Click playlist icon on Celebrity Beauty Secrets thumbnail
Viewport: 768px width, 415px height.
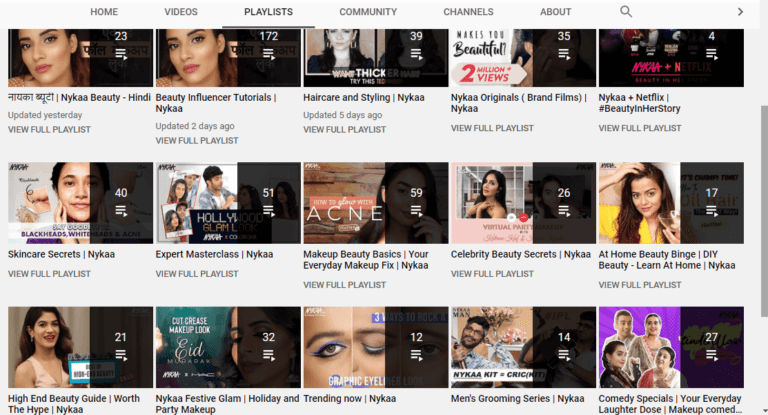(x=564, y=211)
